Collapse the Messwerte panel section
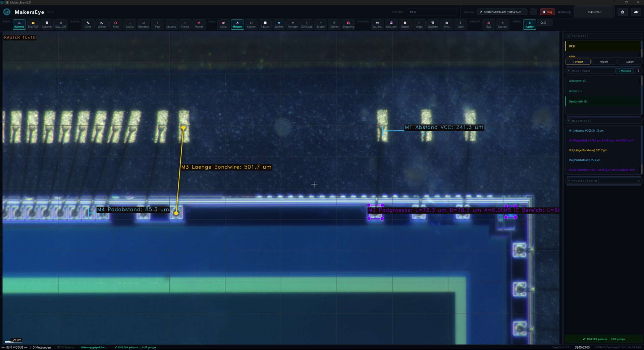Image resolution: width=644 pixels, height=350 pixels. [x=569, y=121]
